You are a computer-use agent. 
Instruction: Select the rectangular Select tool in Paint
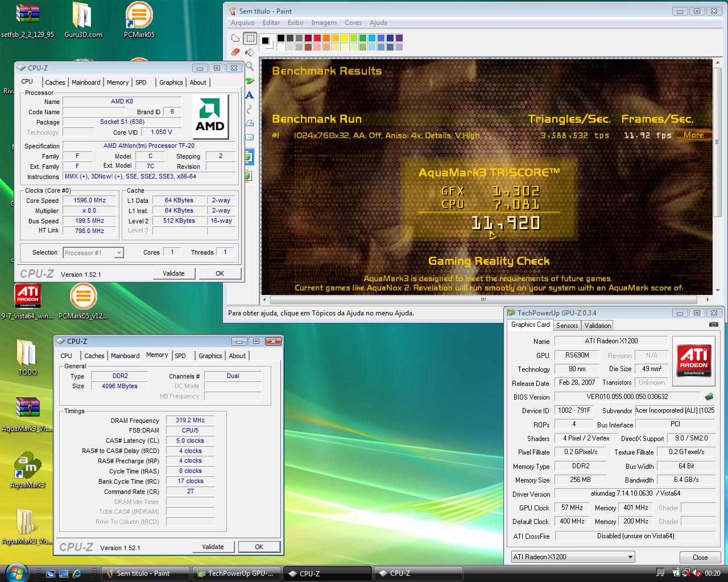[250, 39]
